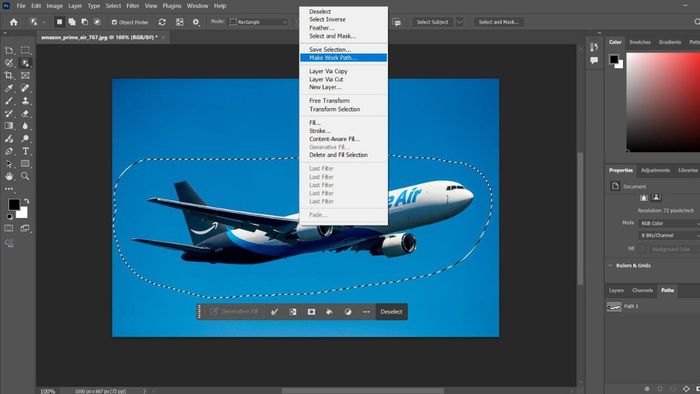Choose Layer Via Copy from menu

pyautogui.click(x=343, y=71)
